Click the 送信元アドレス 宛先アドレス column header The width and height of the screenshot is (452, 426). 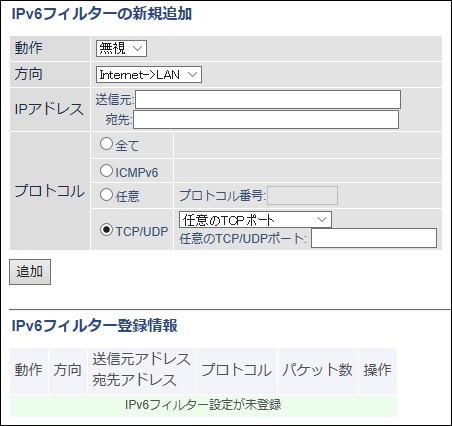[142, 371]
